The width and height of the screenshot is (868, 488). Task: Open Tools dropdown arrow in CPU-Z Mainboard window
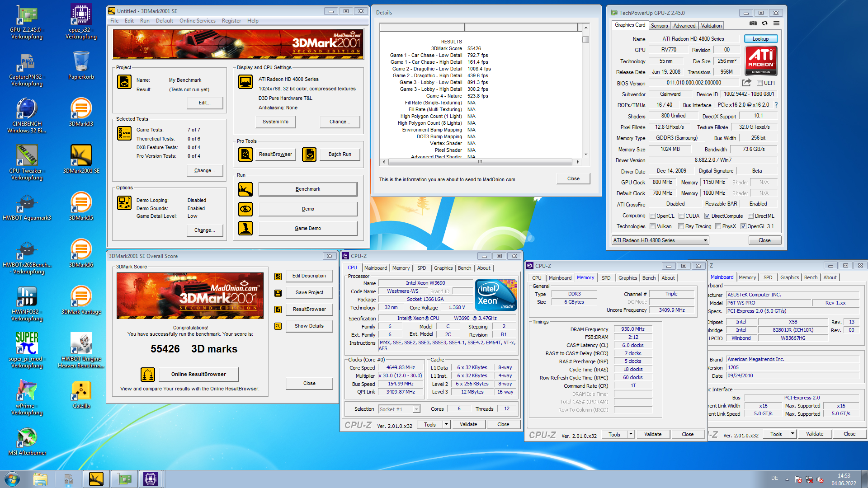click(x=793, y=434)
